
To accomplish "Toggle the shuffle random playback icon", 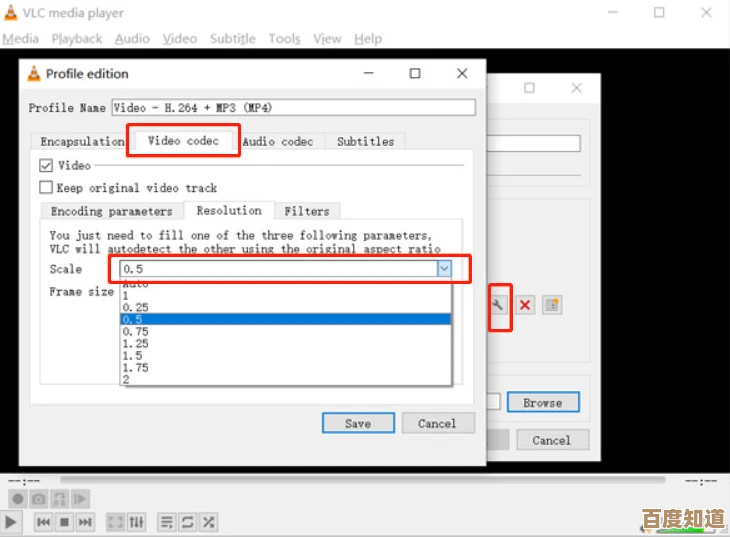I will click(x=208, y=522).
